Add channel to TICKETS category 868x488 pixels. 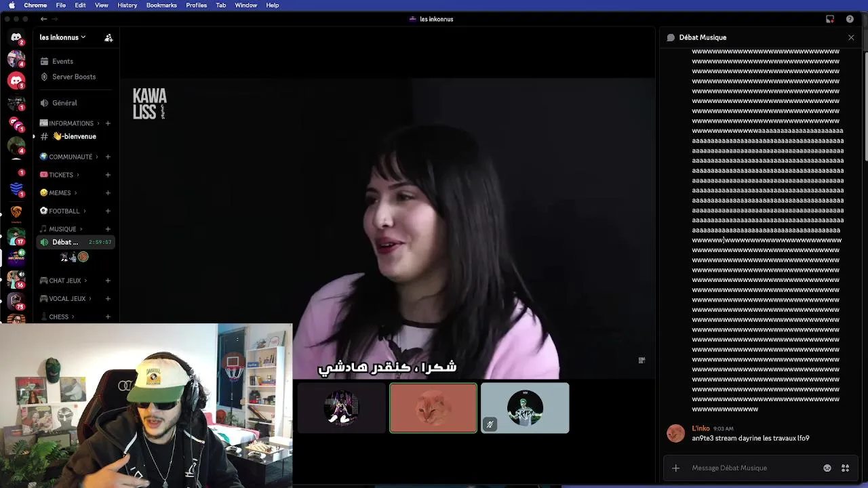click(108, 175)
